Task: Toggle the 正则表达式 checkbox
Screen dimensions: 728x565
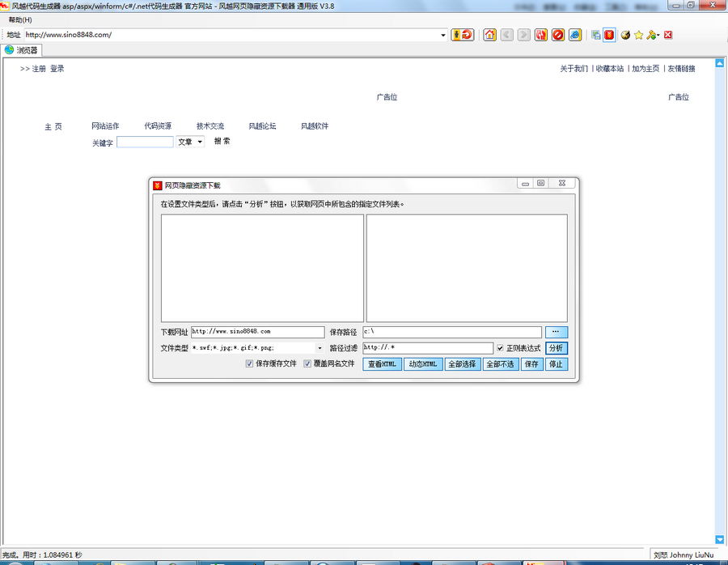Action: tap(501, 348)
